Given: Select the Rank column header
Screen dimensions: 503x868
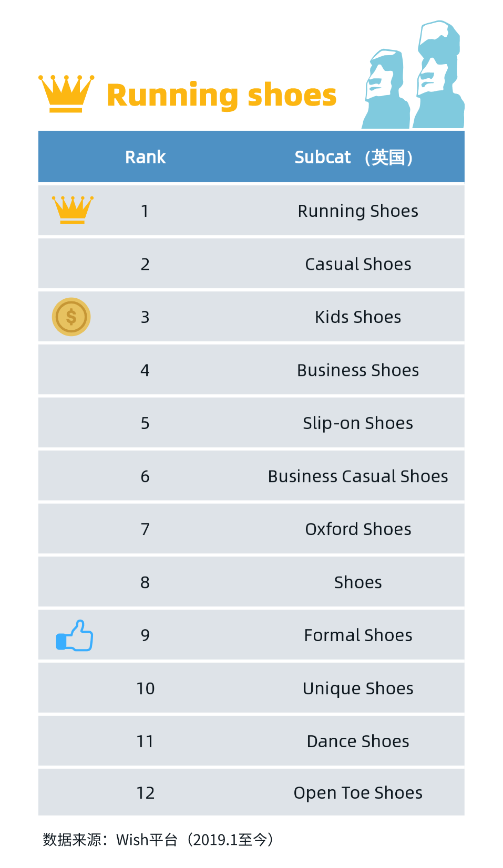Looking at the screenshot, I should coord(146,157).
